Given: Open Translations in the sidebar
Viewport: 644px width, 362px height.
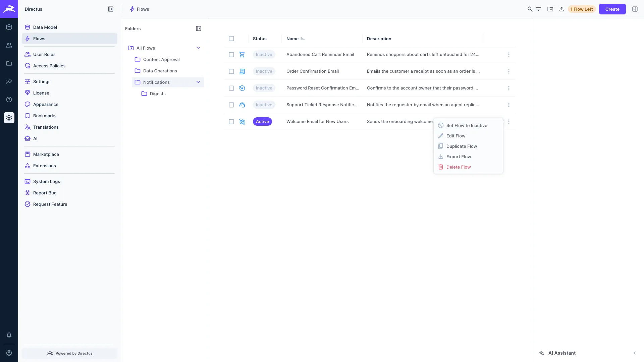Looking at the screenshot, I should (69, 127).
